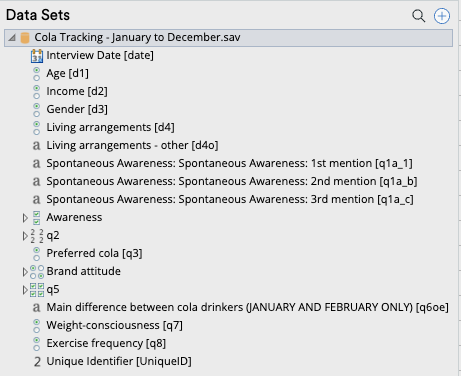Click the nominal icon beside Exercise frequency [q8]

[37, 344]
